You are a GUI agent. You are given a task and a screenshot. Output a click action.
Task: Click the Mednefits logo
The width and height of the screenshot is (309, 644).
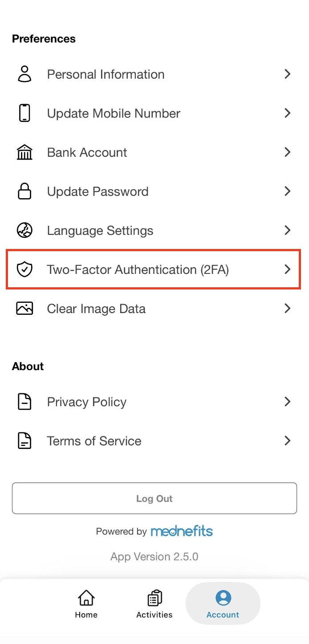pyautogui.click(x=182, y=531)
